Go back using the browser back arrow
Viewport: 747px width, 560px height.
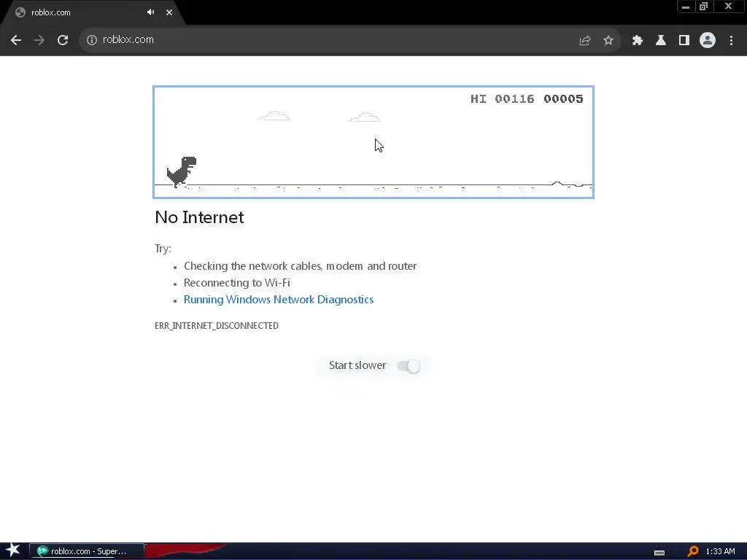point(16,41)
